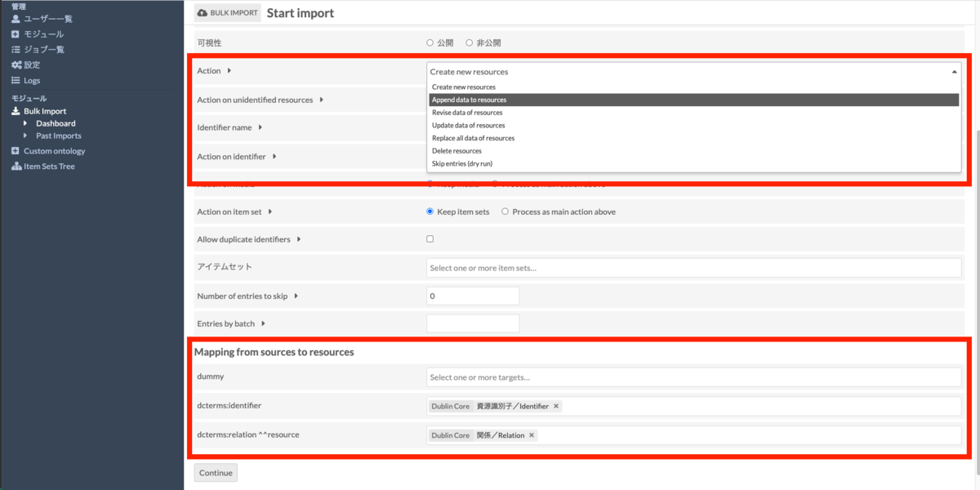Select the 非公開 visibility radio button
Screen dimensions: 980x490
point(470,42)
